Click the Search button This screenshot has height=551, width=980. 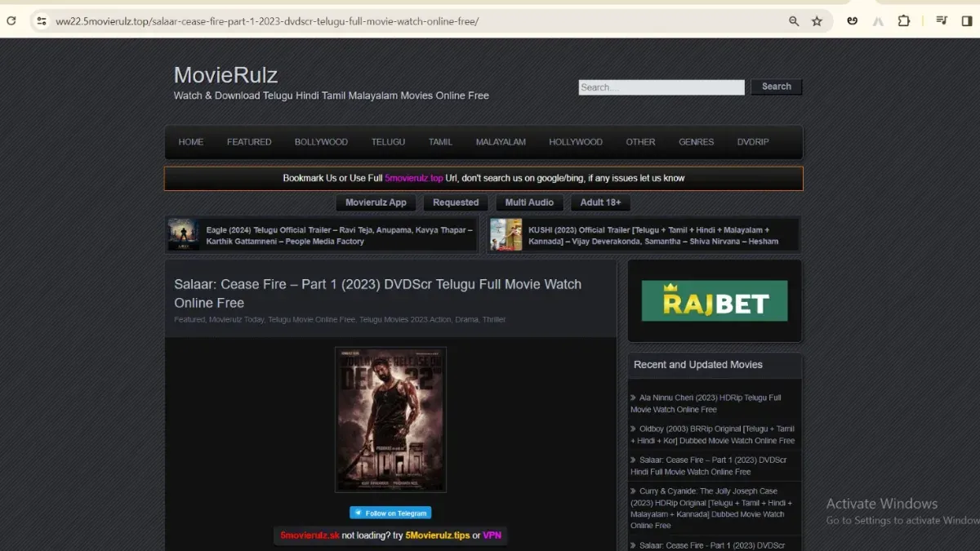[777, 87]
